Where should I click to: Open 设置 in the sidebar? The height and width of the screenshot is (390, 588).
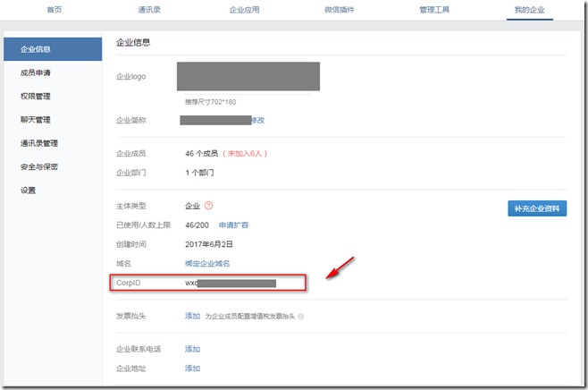(28, 190)
